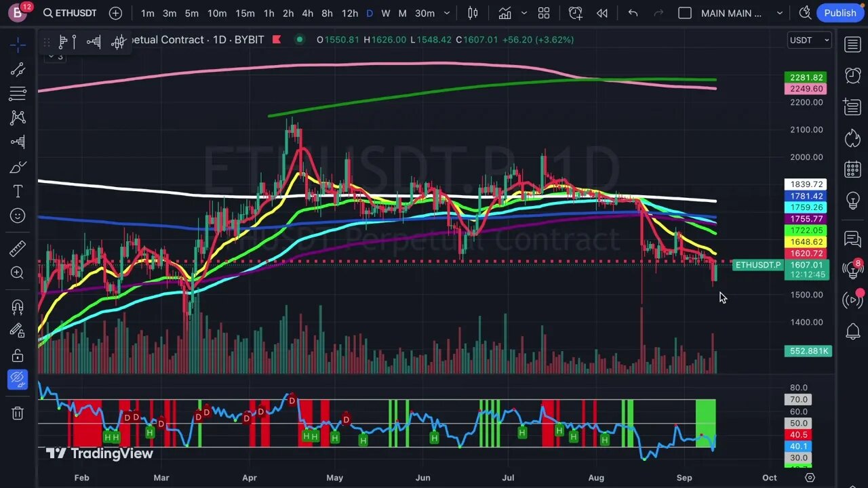Open the symbol search ETHUSDT
Image resolution: width=868 pixels, height=488 pixels.
point(70,13)
